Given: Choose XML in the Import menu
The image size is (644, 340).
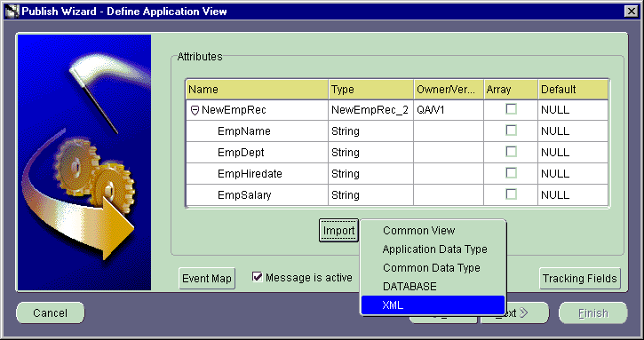Looking at the screenshot, I should coord(433,305).
